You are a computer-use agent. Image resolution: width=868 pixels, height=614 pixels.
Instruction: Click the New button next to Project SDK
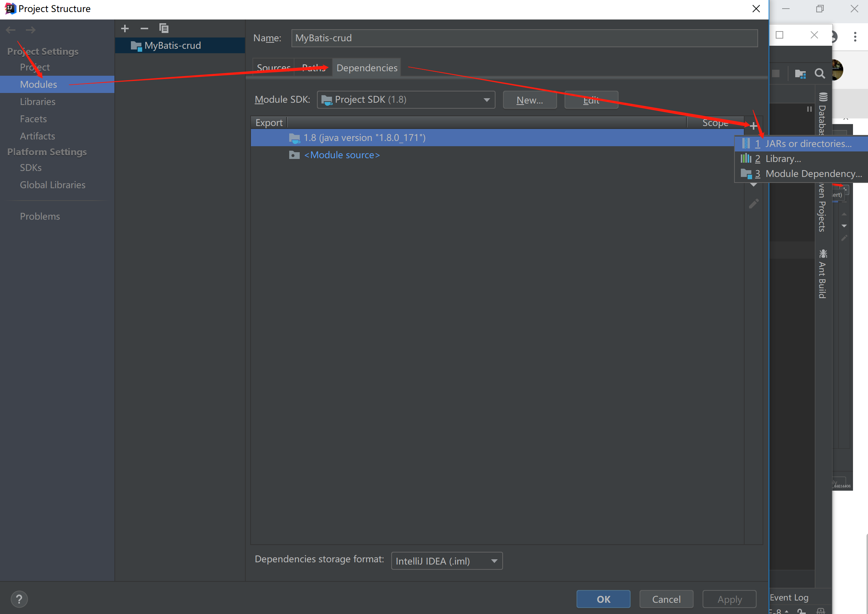[530, 100]
